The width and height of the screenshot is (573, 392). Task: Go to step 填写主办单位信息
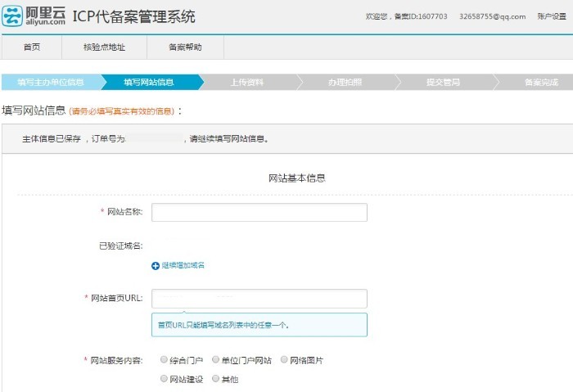(51, 83)
